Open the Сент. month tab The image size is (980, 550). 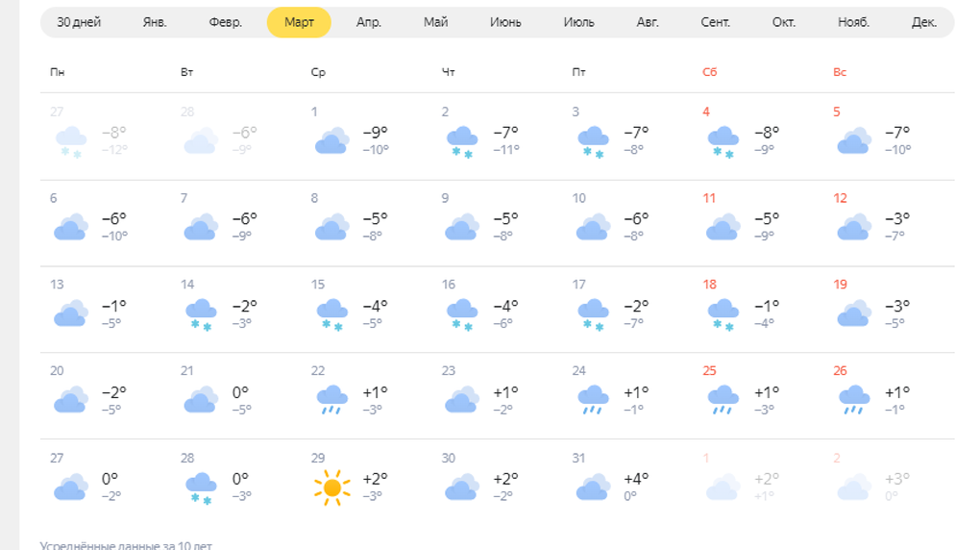tap(716, 22)
